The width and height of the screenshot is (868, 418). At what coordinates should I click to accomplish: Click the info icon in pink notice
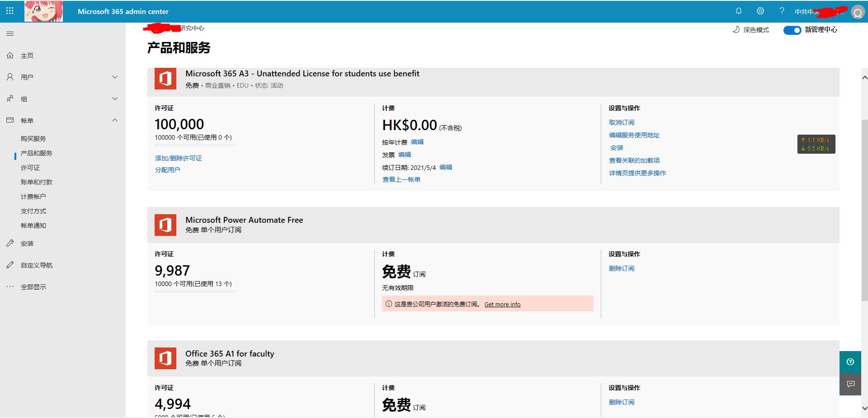(x=389, y=304)
